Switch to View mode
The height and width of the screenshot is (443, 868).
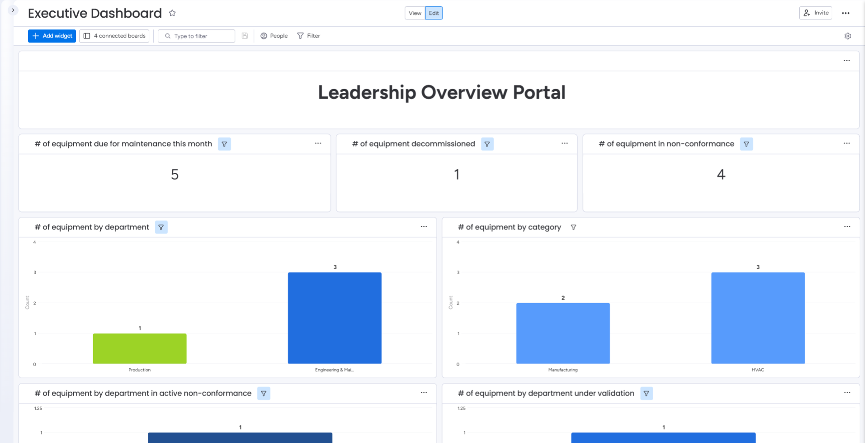415,13
